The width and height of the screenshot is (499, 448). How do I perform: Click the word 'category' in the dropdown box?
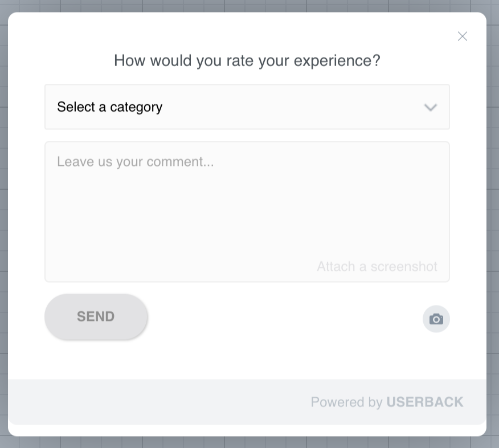click(136, 108)
